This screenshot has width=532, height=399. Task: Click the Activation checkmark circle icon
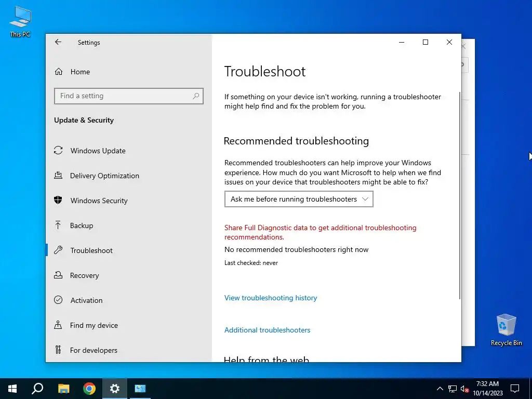coord(58,300)
